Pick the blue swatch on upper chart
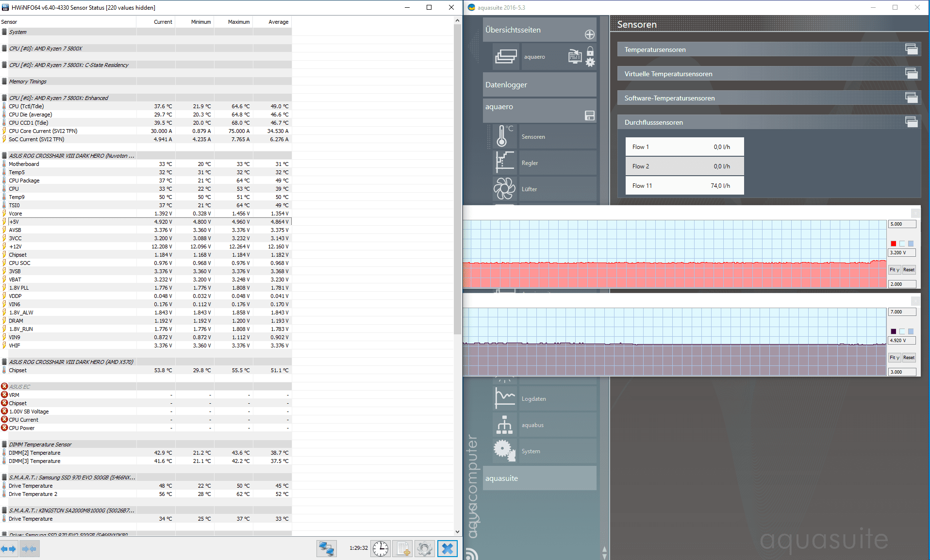930x560 pixels. [911, 244]
